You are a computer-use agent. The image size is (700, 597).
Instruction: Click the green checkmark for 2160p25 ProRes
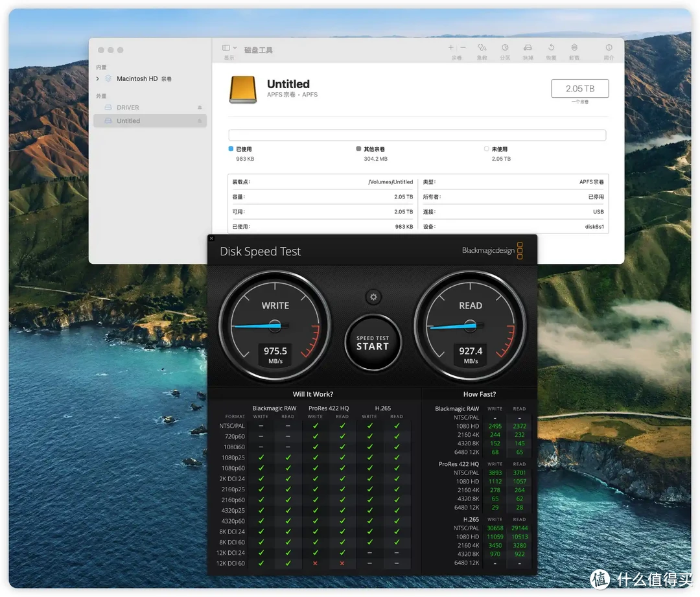pyautogui.click(x=316, y=489)
